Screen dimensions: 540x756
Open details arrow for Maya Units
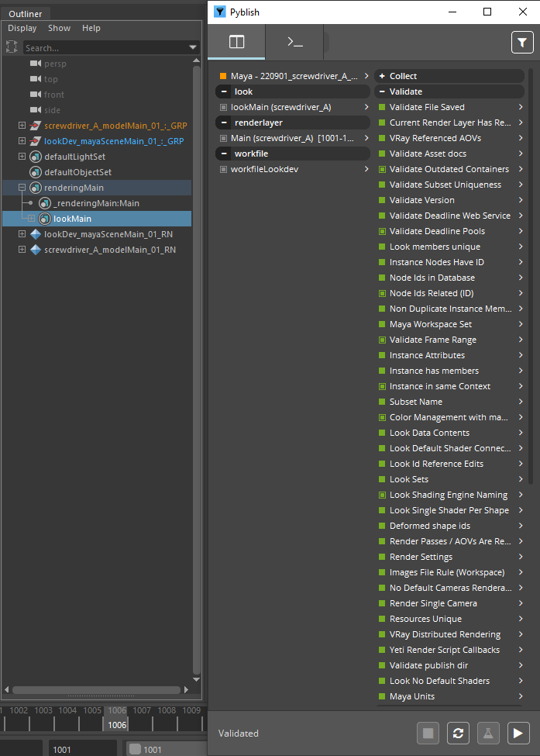coord(521,696)
